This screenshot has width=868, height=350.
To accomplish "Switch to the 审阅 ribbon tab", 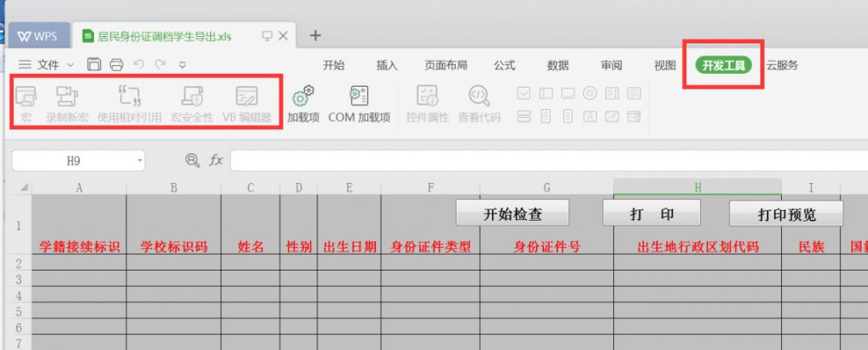I will click(x=611, y=65).
